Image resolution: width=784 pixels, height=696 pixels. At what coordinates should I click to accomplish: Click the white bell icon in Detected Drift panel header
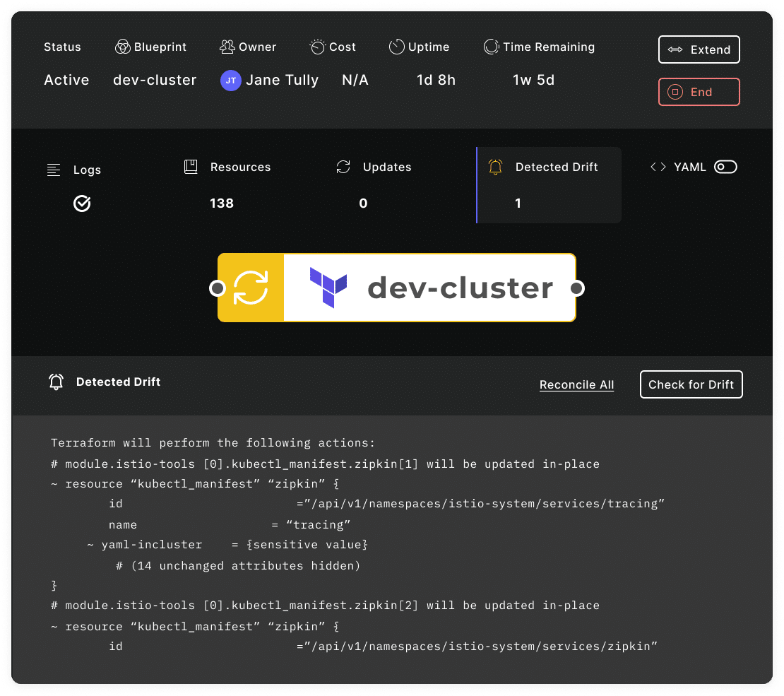coord(56,382)
